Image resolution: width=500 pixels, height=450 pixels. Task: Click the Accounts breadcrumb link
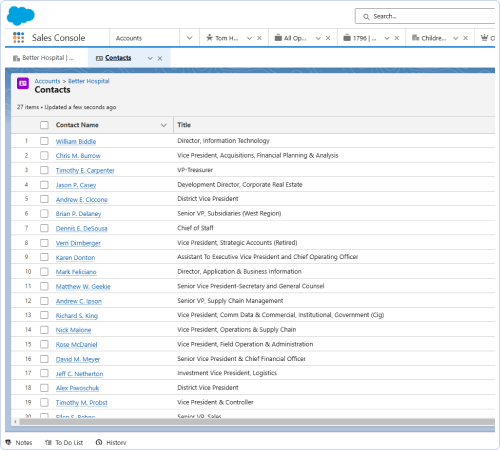click(x=47, y=81)
